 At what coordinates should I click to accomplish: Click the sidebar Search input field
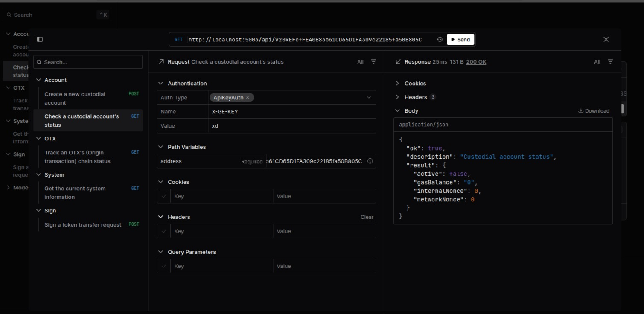(x=88, y=62)
